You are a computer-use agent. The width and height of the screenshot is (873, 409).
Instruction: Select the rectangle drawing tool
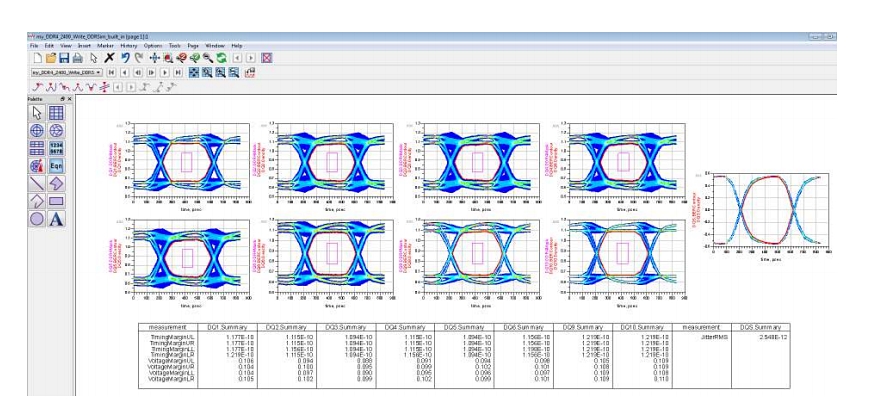[x=57, y=201]
